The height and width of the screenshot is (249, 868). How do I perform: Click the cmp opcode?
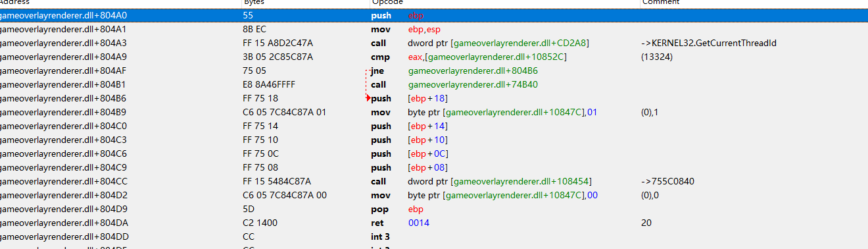coord(379,57)
